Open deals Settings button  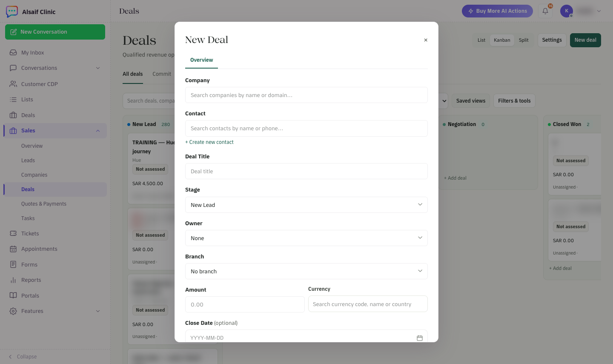(x=552, y=40)
